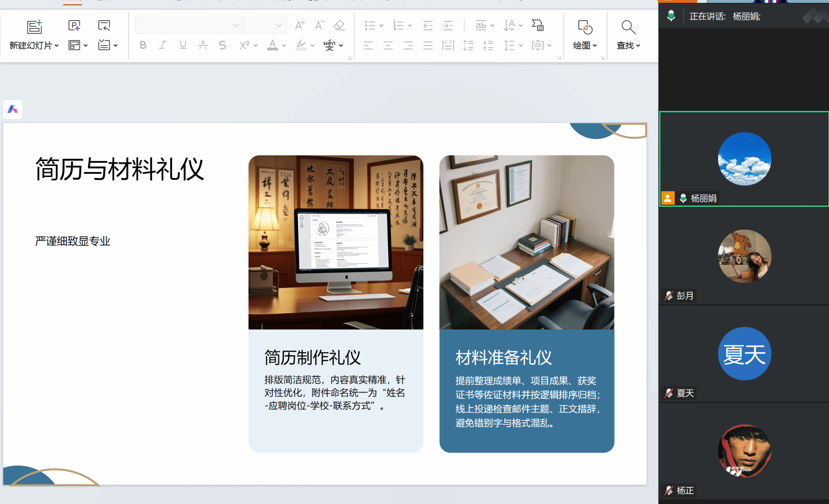This screenshot has width=829, height=504.
Task: Increase font size with A+ icon
Action: point(300,25)
